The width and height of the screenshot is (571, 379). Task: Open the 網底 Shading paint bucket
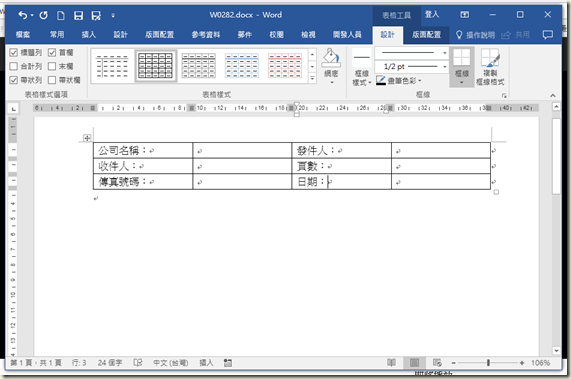click(x=331, y=58)
